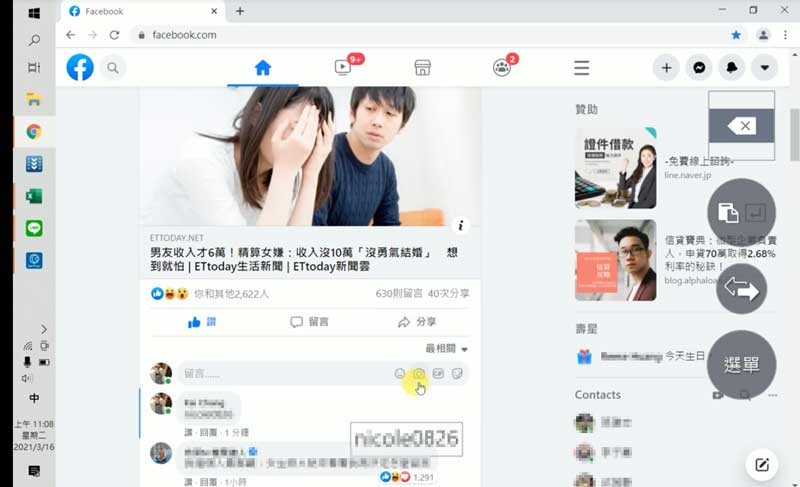800x487 pixels.
Task: Click the 留言 comment button
Action: click(309, 322)
